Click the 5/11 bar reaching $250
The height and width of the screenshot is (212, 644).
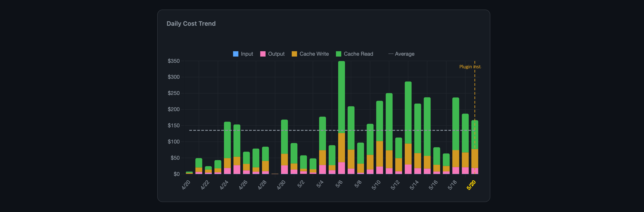pyautogui.click(x=389, y=134)
